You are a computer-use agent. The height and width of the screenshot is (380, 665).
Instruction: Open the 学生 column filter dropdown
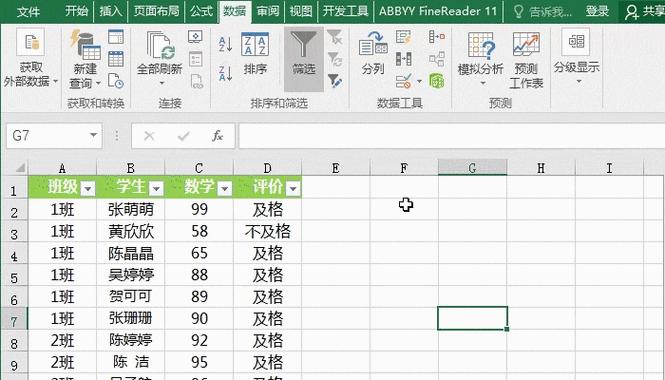pyautogui.click(x=156, y=188)
